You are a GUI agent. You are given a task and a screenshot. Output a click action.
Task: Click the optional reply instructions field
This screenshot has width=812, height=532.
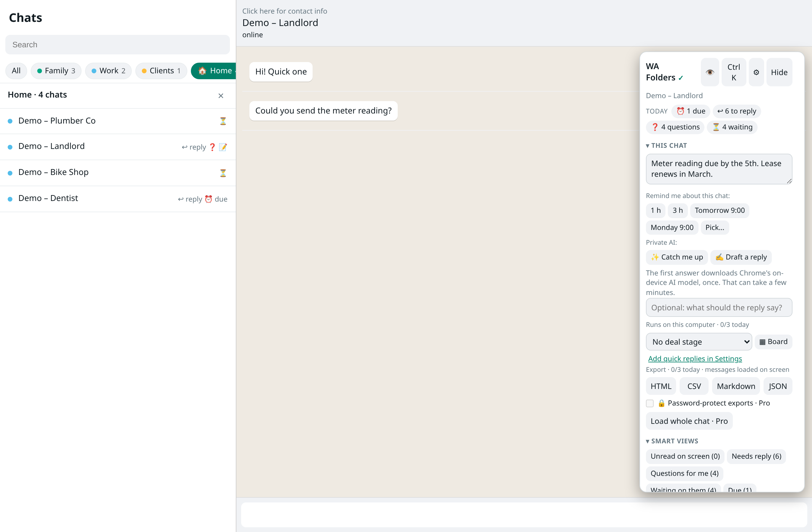(x=719, y=307)
